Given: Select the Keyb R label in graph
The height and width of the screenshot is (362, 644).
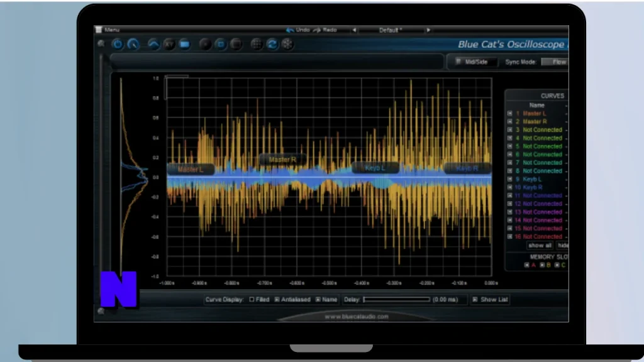Looking at the screenshot, I should point(467,168).
